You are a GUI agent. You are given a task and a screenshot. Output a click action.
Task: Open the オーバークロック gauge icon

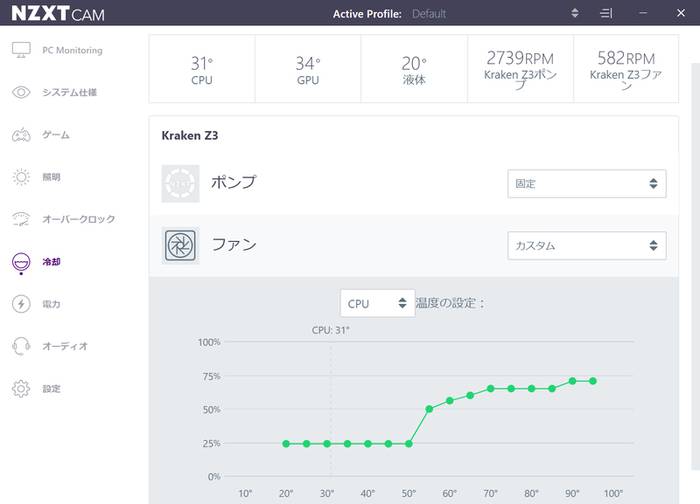21,219
